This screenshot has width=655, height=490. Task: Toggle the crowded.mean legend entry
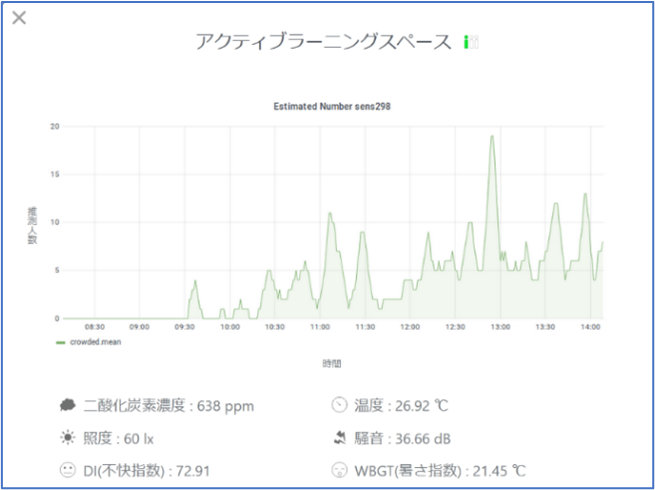point(89,342)
